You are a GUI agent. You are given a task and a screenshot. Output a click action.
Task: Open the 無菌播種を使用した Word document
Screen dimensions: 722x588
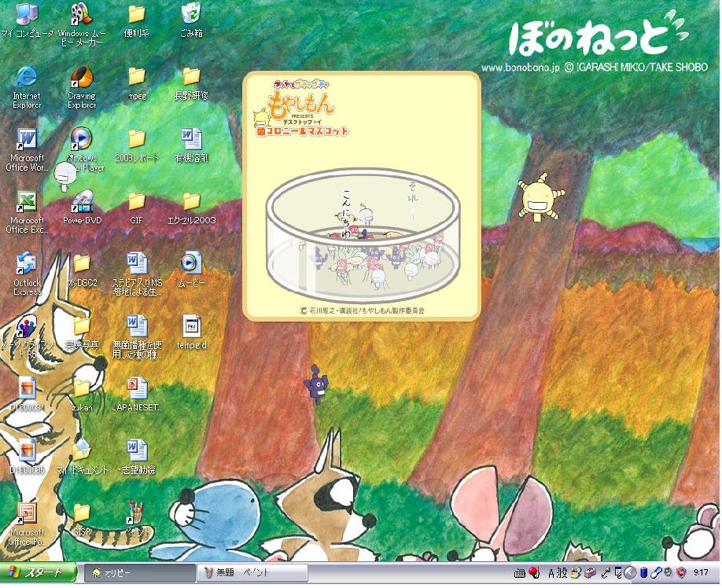pos(137,336)
